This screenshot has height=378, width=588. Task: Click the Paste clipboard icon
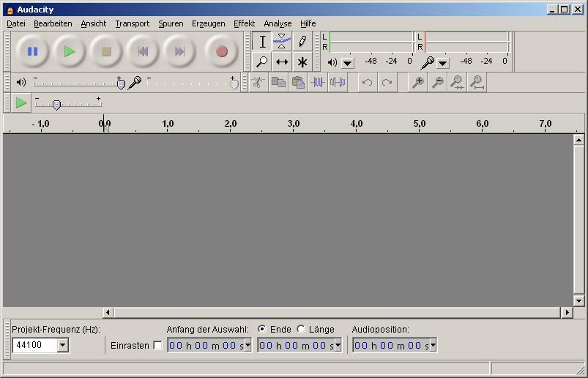[x=298, y=82]
